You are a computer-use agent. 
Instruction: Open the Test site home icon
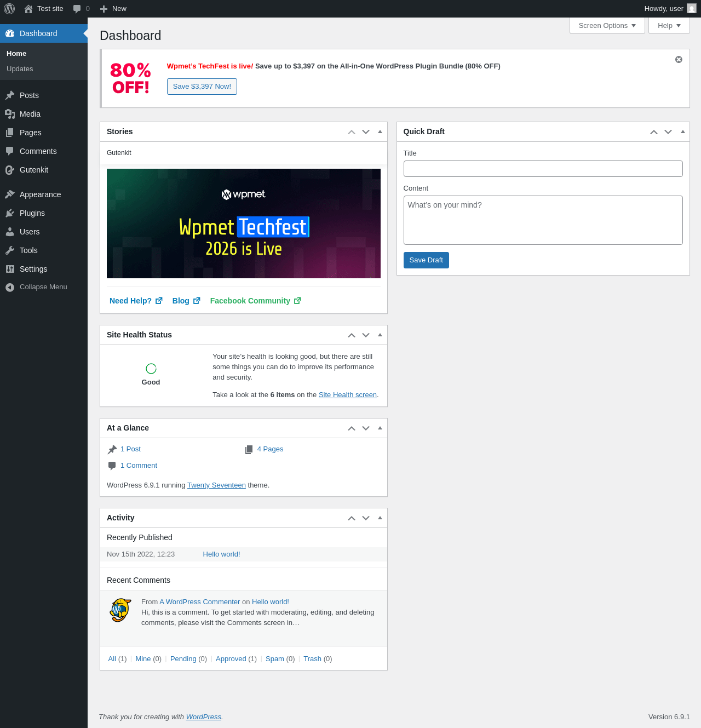coord(28,9)
